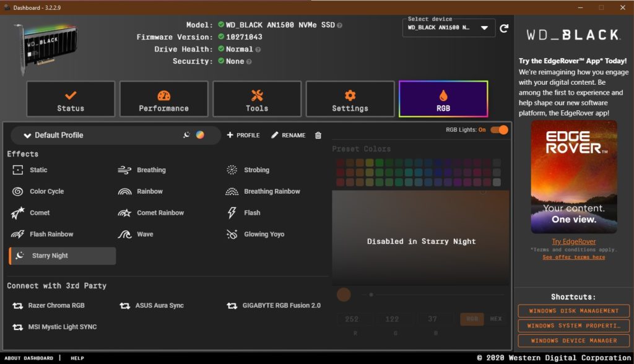Choose the Flash Rainbow effect icon

[x=18, y=234]
